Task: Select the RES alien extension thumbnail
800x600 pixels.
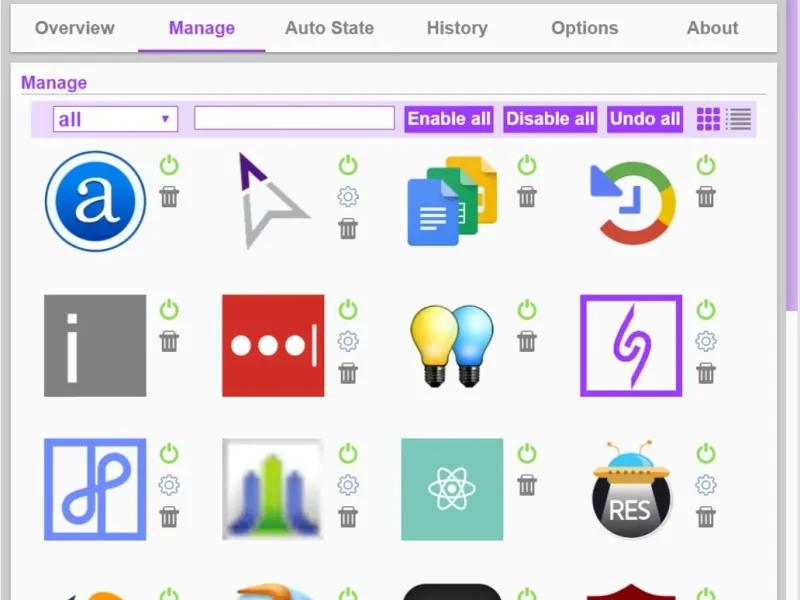Action: [631, 489]
